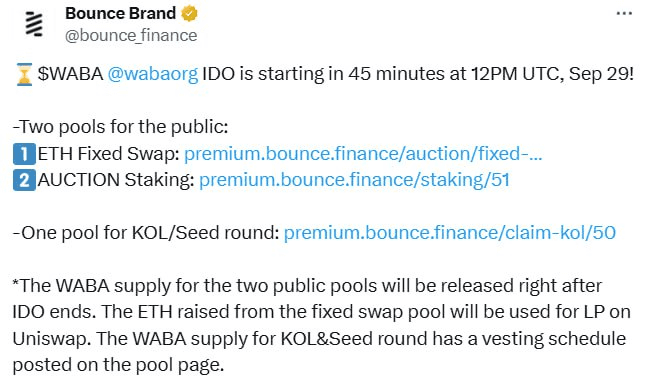Open the premium.bounce.finance/auction/fixed-... link
Screen dimensions: 646x378
coord(363,154)
